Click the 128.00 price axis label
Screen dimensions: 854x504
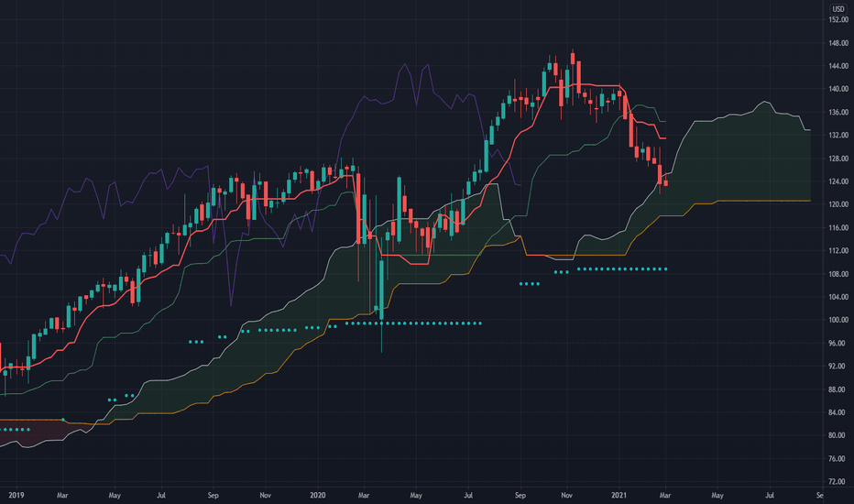pyautogui.click(x=838, y=158)
